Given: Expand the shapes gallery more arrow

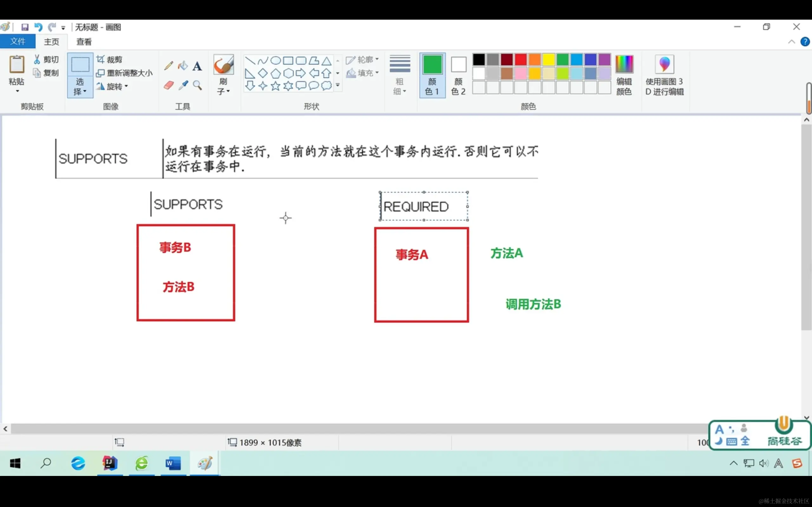Looking at the screenshot, I should pos(337,85).
